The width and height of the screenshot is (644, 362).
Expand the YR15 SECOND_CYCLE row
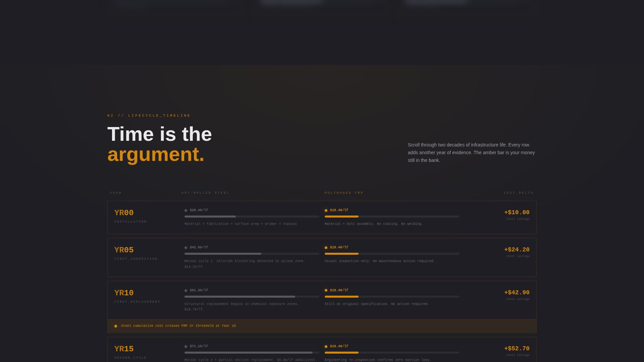pyautogui.click(x=322, y=349)
